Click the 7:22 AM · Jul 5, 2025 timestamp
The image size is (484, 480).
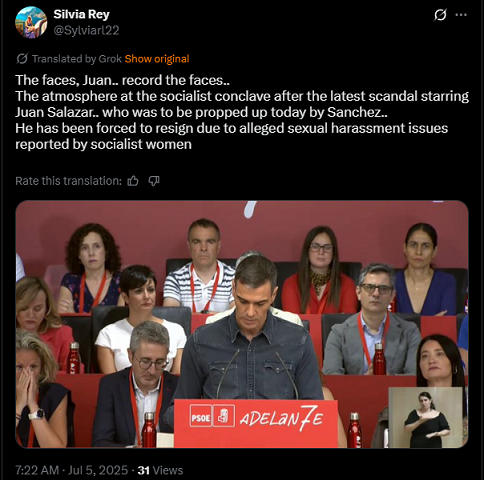pos(72,470)
